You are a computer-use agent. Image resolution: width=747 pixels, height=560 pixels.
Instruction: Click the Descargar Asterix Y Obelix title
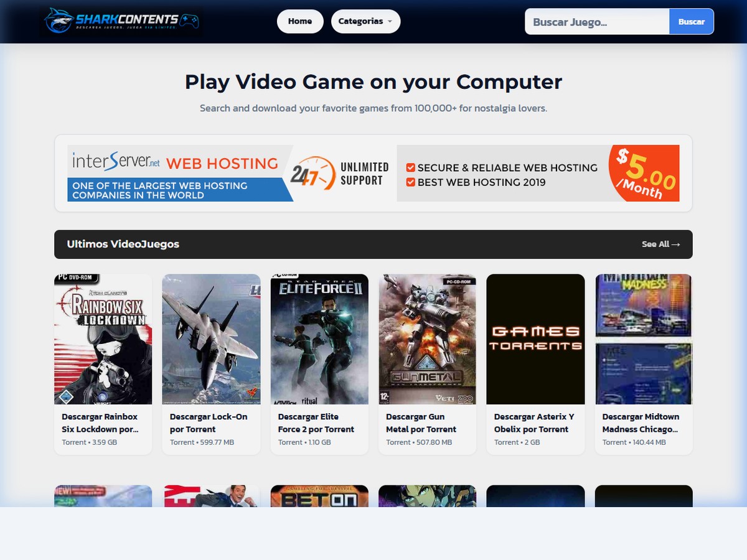point(534,423)
